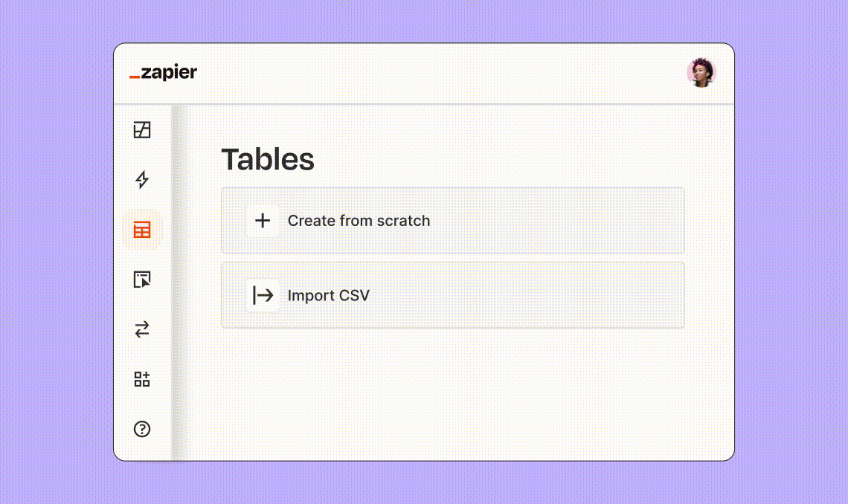Click the orange Tables icon in the sidebar

(141, 230)
